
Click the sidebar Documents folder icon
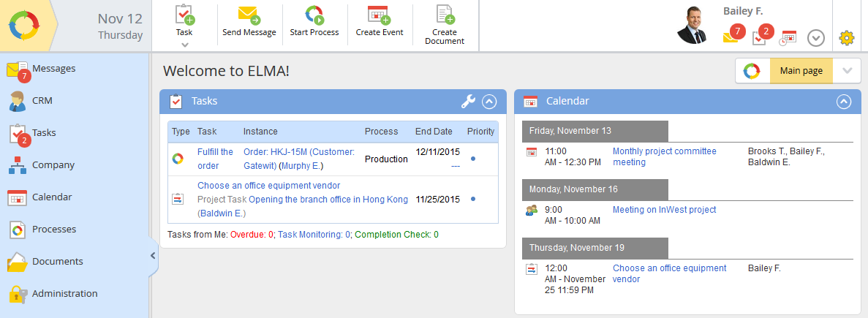18,262
